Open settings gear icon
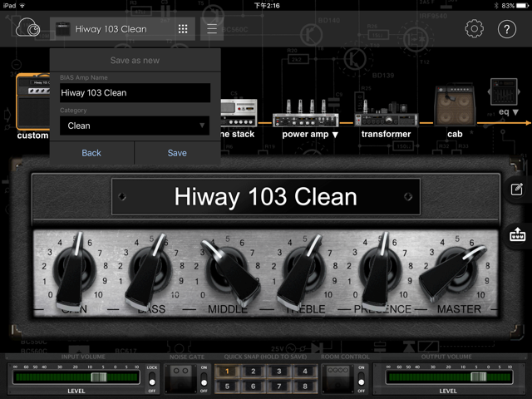 click(x=474, y=29)
